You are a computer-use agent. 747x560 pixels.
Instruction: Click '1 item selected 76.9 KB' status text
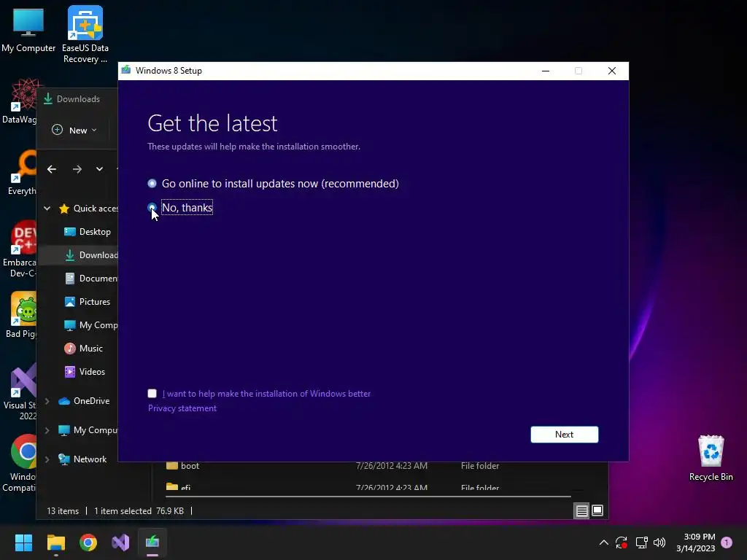click(139, 511)
